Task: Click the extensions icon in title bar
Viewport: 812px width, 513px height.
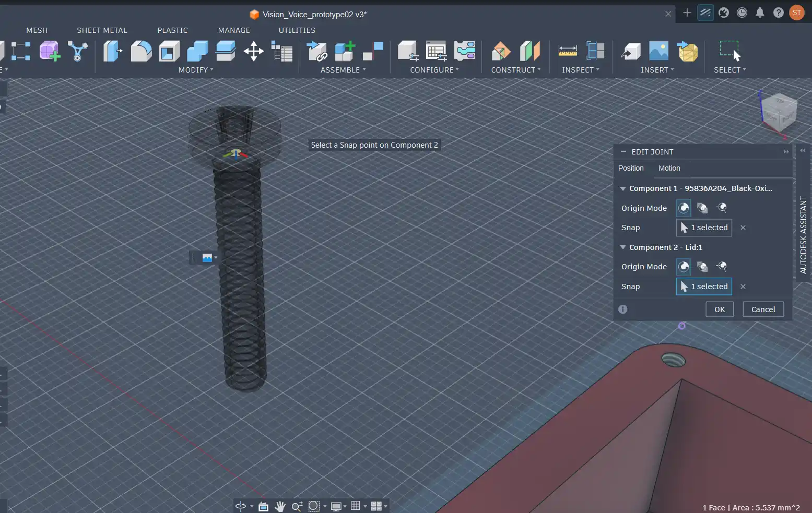Action: click(x=705, y=13)
